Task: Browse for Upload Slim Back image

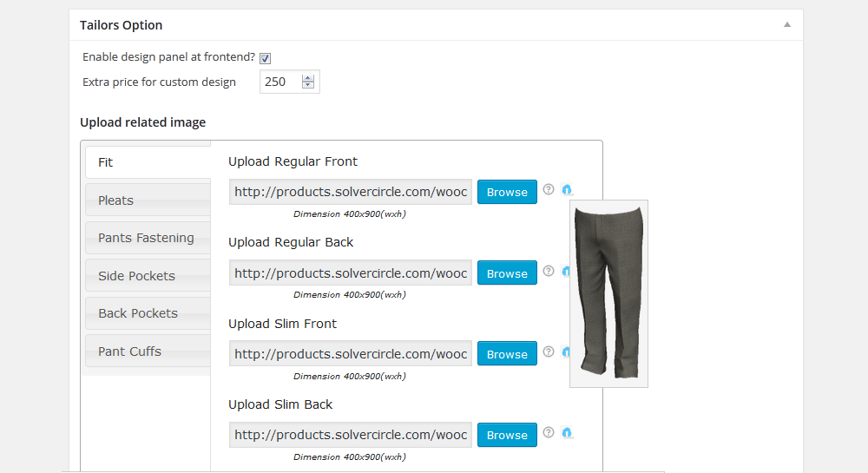Action: (507, 435)
